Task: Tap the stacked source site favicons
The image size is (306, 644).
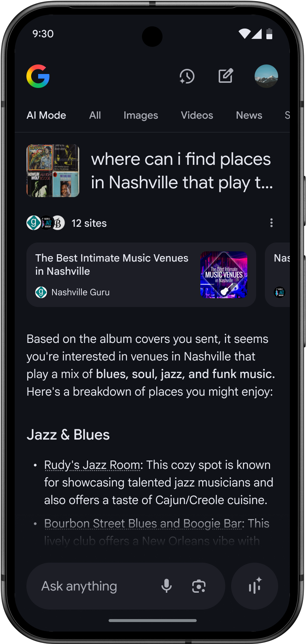Action: [45, 223]
